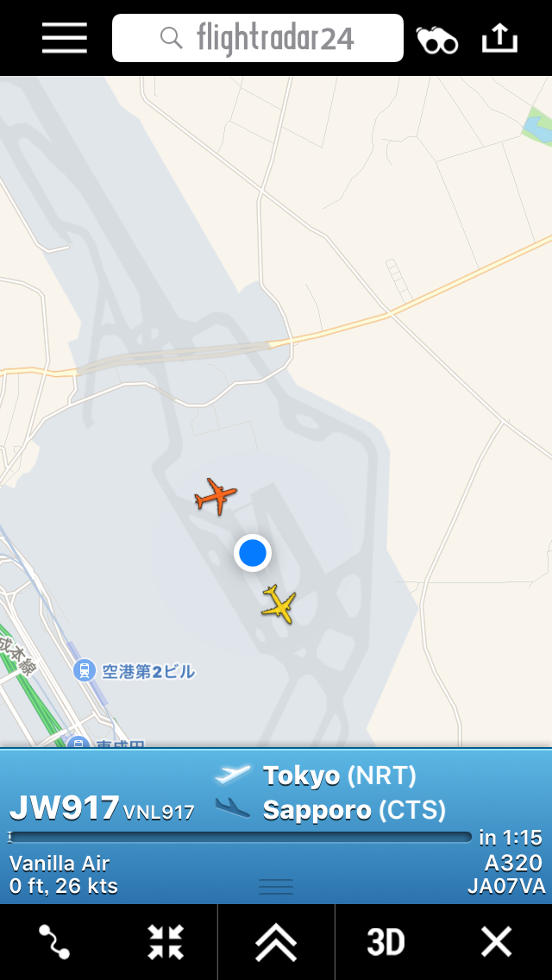The height and width of the screenshot is (980, 552).
Task: Open the hamburger menu
Action: 65,38
